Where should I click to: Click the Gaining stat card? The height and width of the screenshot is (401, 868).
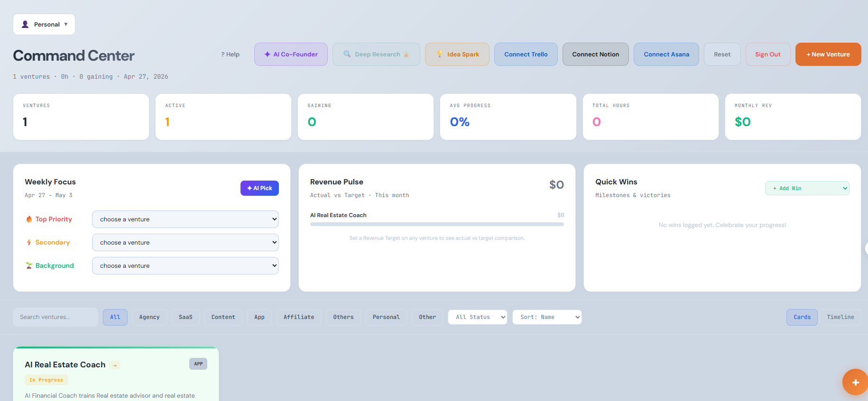point(366,117)
